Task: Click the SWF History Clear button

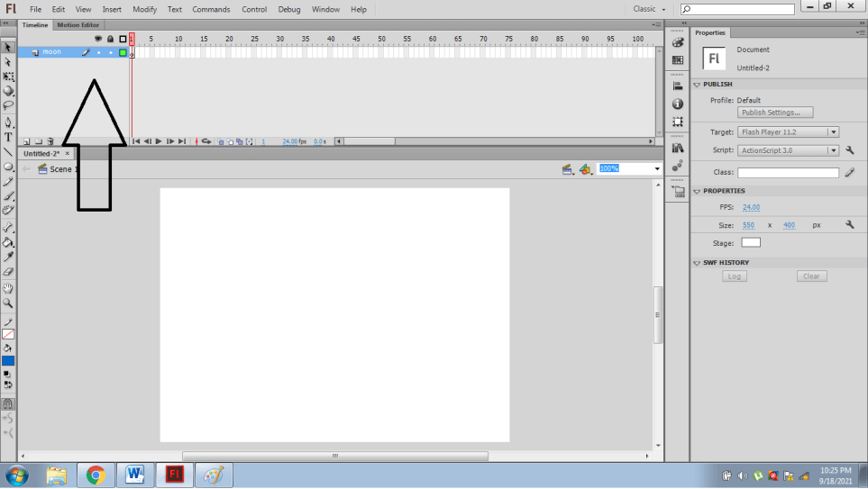Action: tap(811, 276)
